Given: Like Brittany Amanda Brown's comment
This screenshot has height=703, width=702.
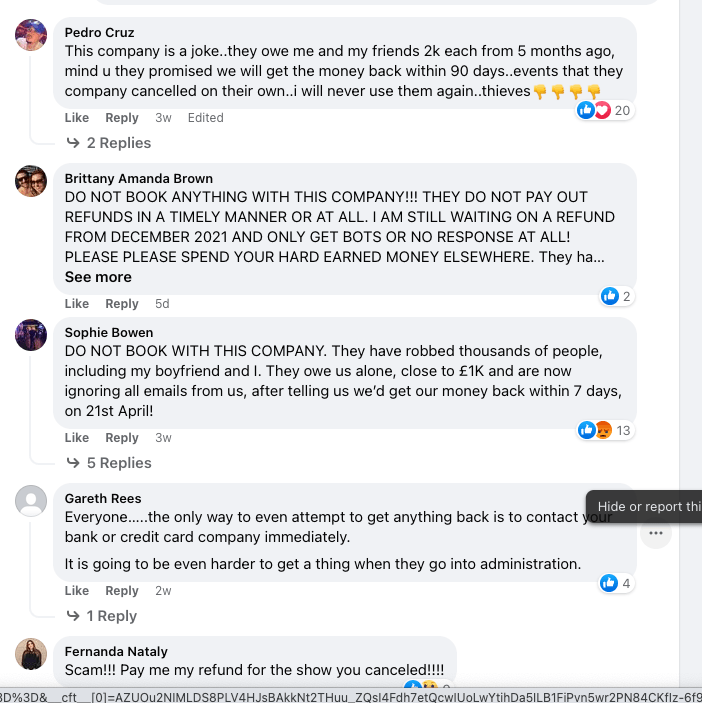Looking at the screenshot, I should click(x=77, y=304).
